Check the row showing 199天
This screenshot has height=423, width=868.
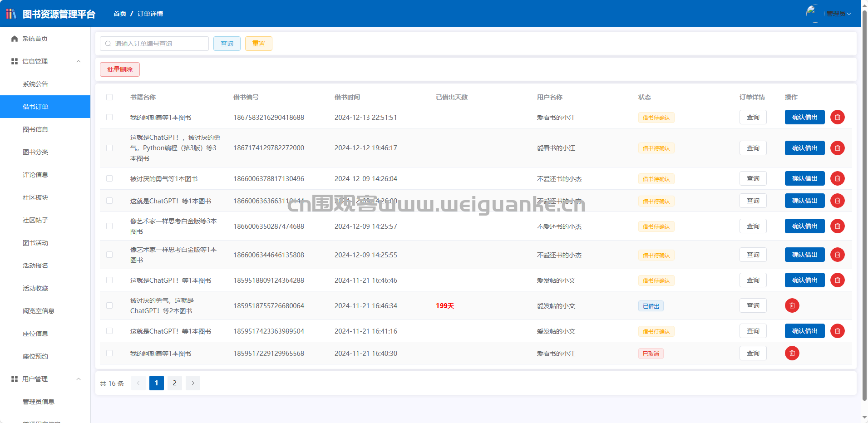pos(109,305)
